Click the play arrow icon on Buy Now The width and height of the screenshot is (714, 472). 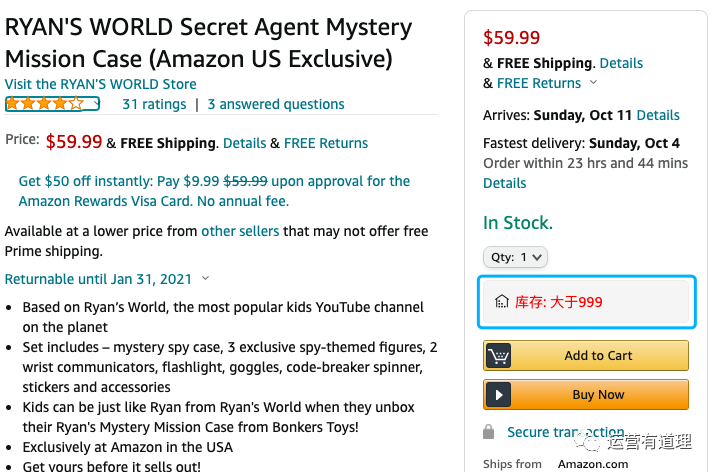[498, 395]
